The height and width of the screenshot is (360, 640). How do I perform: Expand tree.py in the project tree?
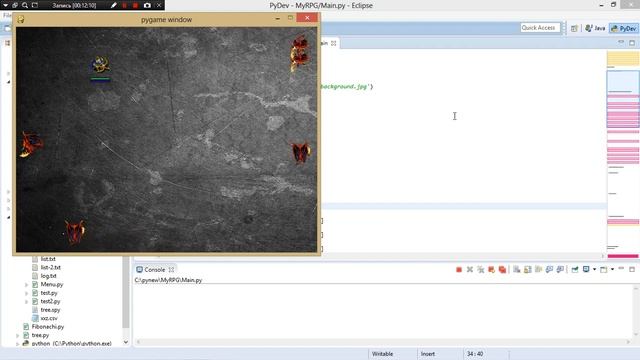(18, 336)
